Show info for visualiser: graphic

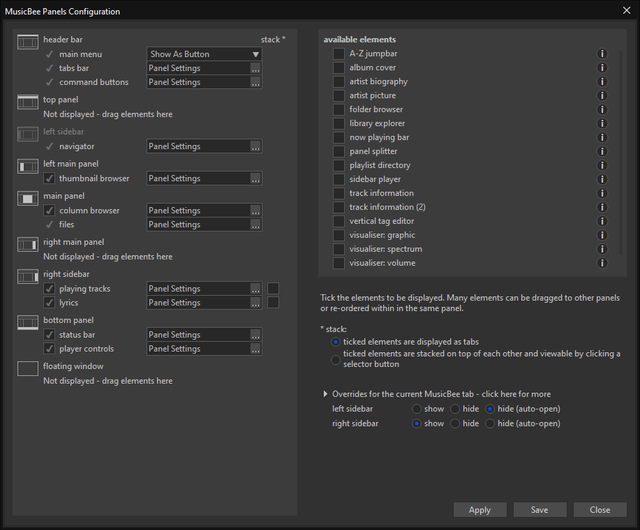coord(602,235)
